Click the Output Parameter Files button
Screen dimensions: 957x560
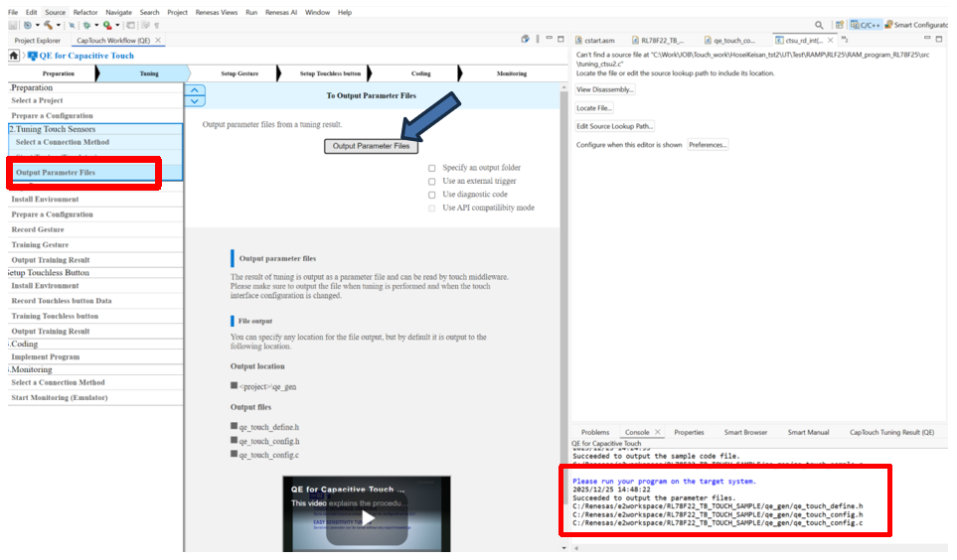(371, 146)
